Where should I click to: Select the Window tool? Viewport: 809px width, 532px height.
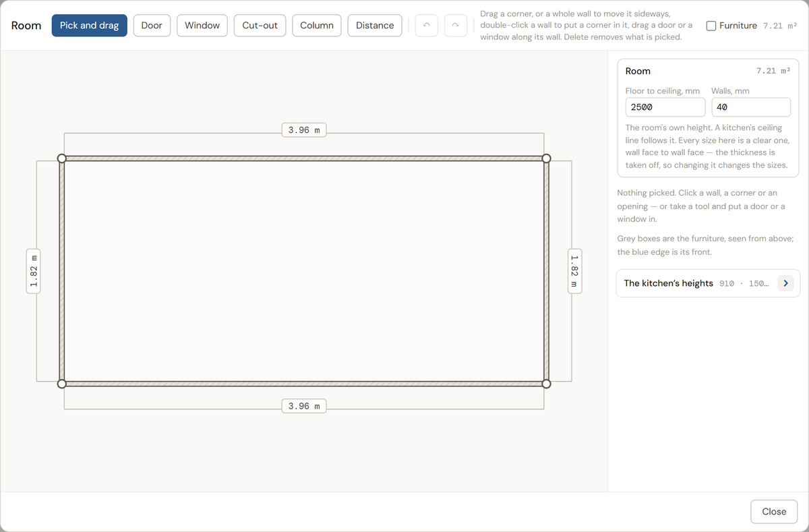coord(202,26)
